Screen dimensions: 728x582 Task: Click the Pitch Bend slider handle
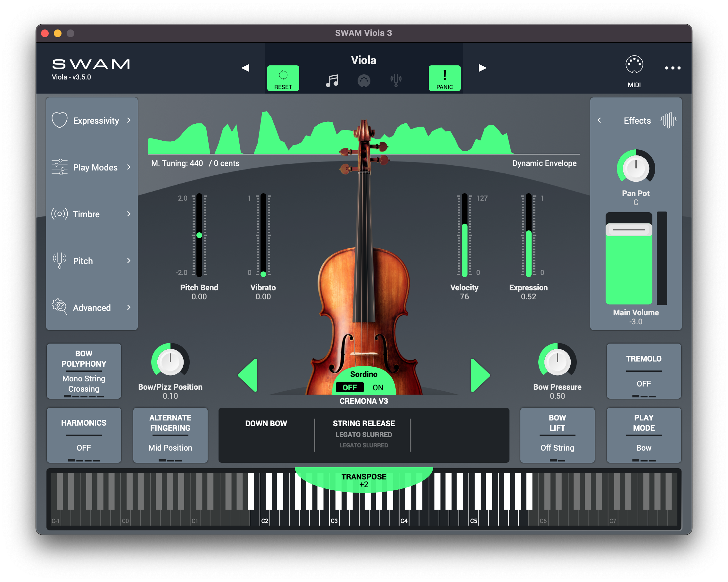pos(199,235)
